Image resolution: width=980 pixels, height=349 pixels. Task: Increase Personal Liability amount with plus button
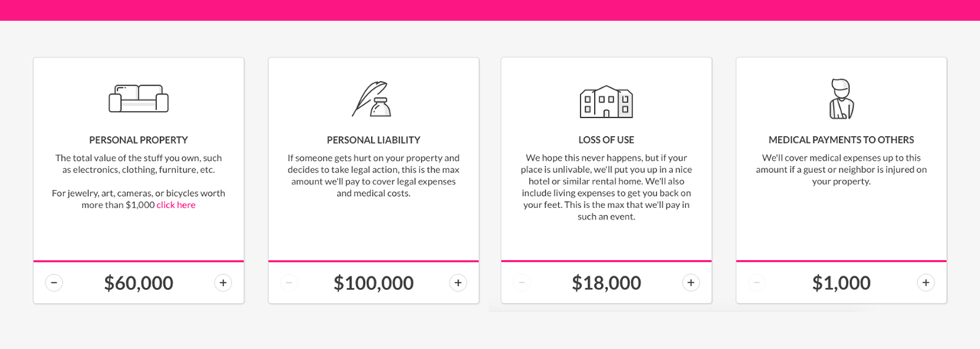[x=458, y=282]
